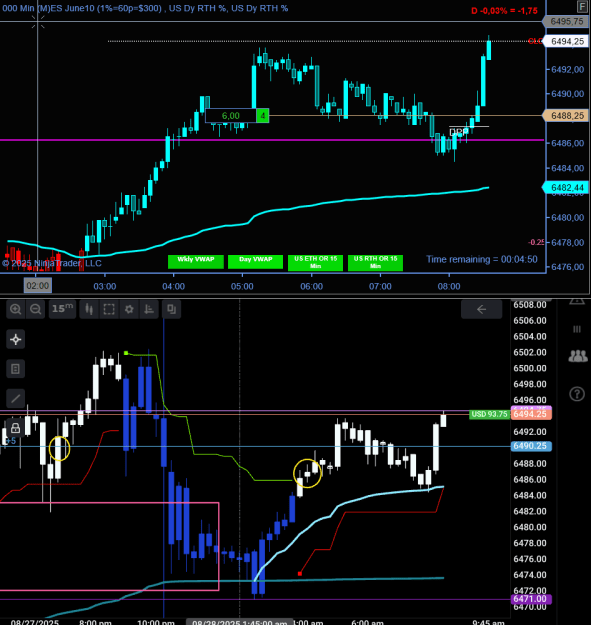Click the 6471.00 purple price label
Screen dimensions: 591x625
[x=531, y=599]
